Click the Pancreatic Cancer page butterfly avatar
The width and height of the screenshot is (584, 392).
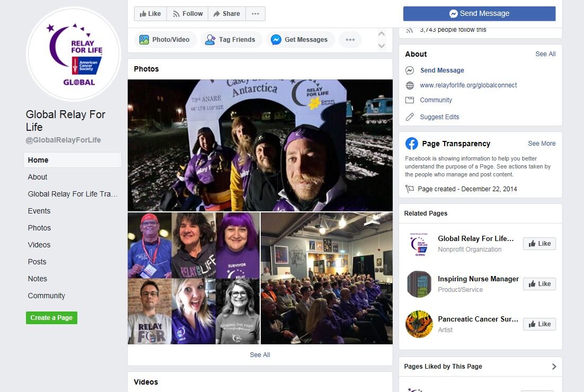[419, 324]
